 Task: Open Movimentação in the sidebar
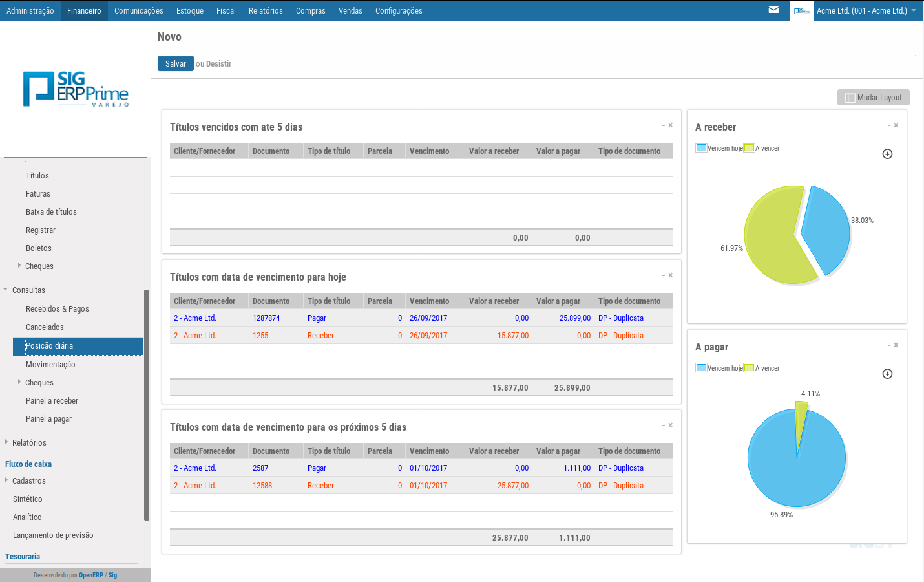[50, 365]
